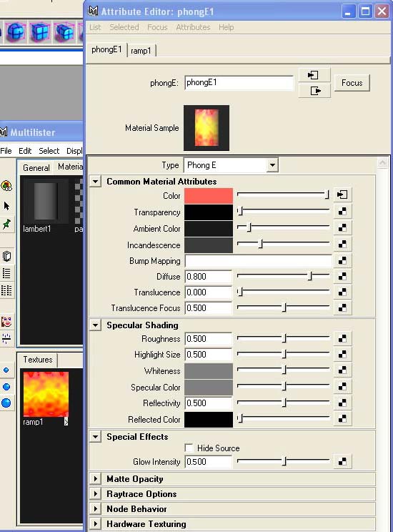This screenshot has width=393, height=532.
Task: Expand the Raytrace Options section
Action: tap(96, 494)
